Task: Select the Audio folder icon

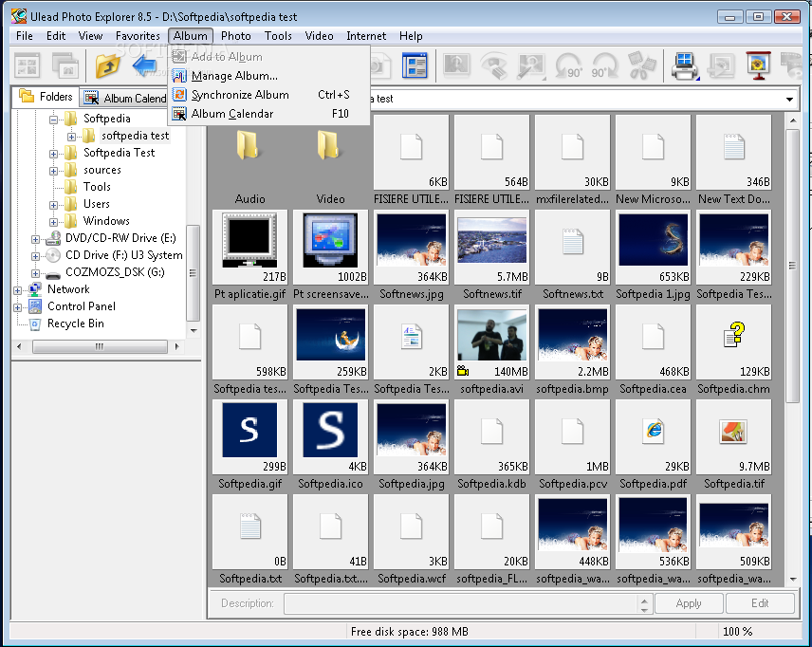Action: 249,144
